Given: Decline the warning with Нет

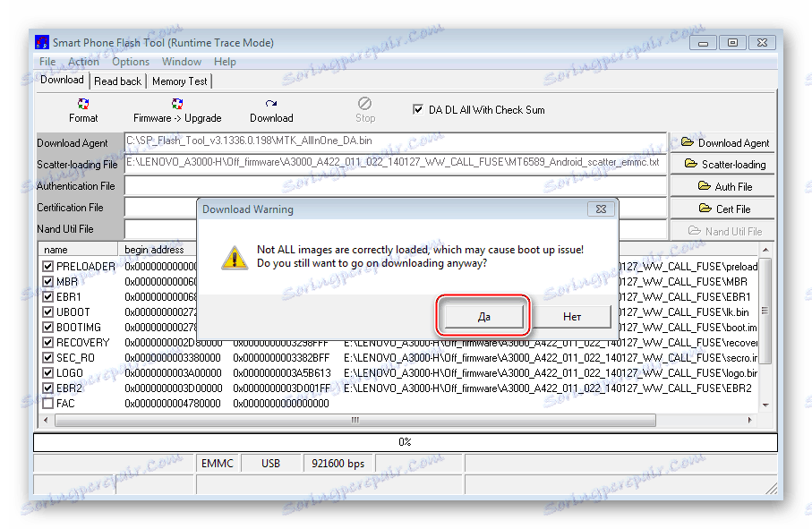Looking at the screenshot, I should 572,316.
